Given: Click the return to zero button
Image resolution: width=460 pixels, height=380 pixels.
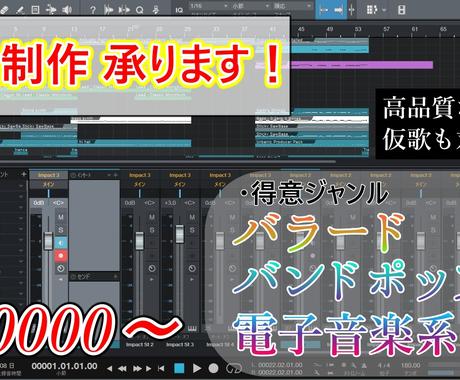Looking at the screenshot, I should click(161, 369).
